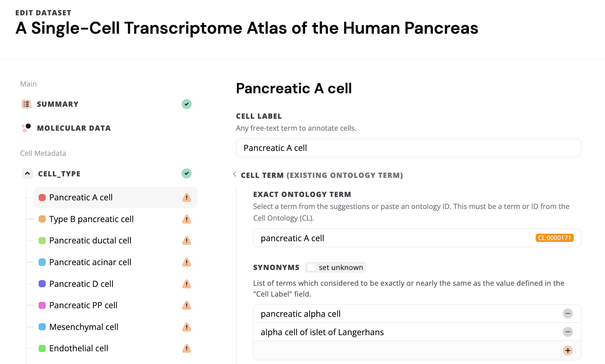Enable the set unknown checkbox for synonyms
Screen dimensions: 605x364
(311, 267)
